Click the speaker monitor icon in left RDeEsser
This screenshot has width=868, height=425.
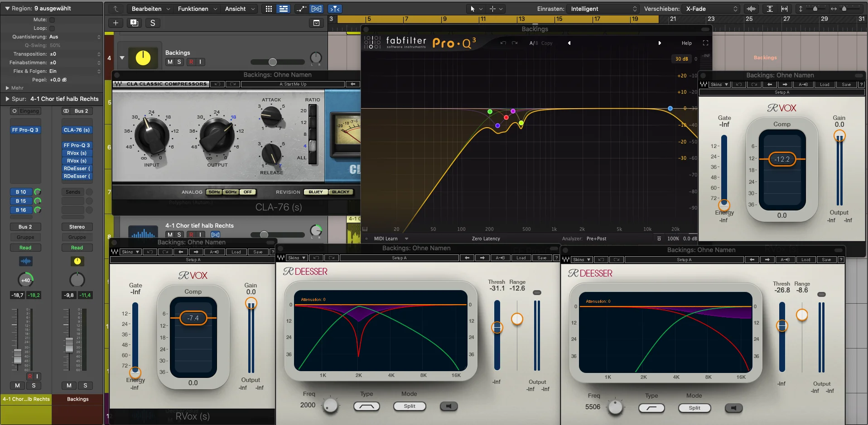click(448, 406)
